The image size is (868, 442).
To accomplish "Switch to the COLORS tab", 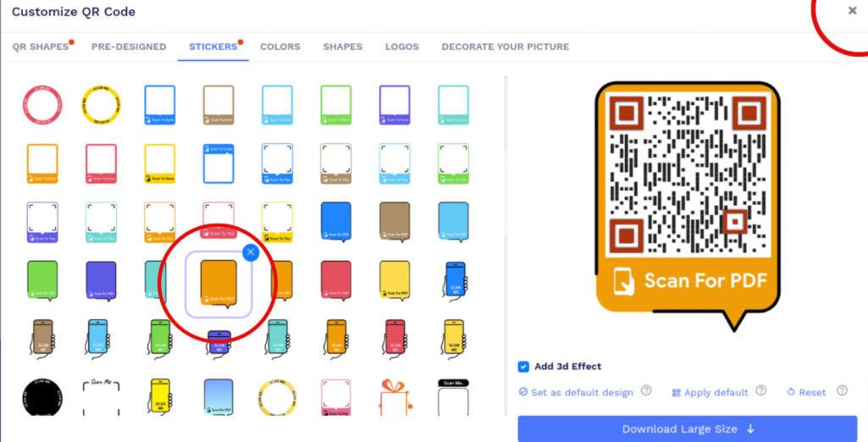I will (x=280, y=47).
